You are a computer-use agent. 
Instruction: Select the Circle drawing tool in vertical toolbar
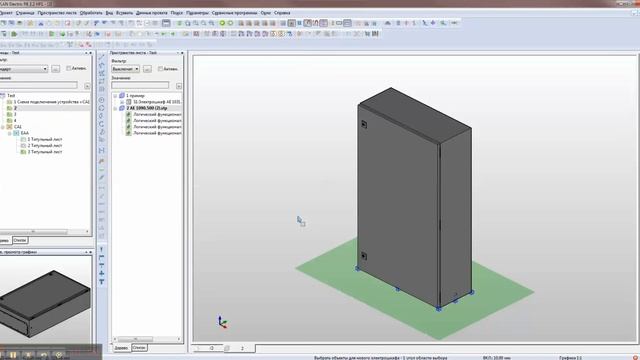click(x=102, y=100)
